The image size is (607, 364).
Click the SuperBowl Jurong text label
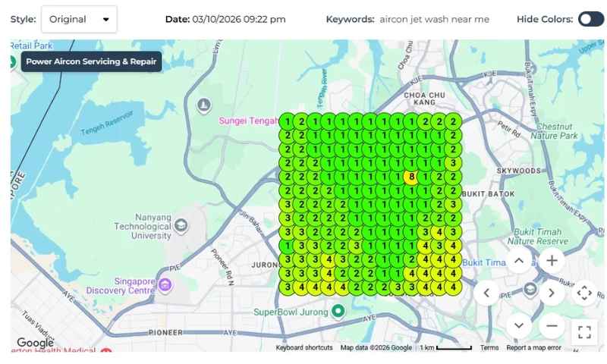coord(291,312)
